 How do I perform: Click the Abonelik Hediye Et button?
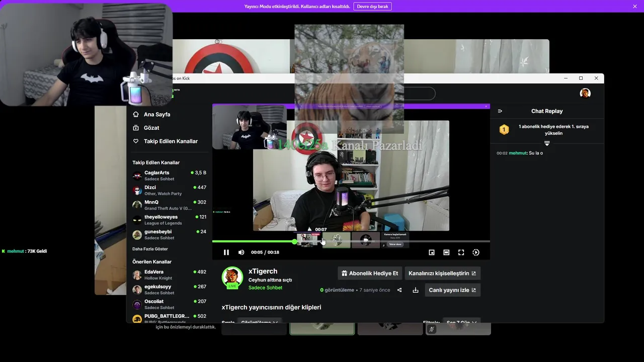tap(370, 274)
